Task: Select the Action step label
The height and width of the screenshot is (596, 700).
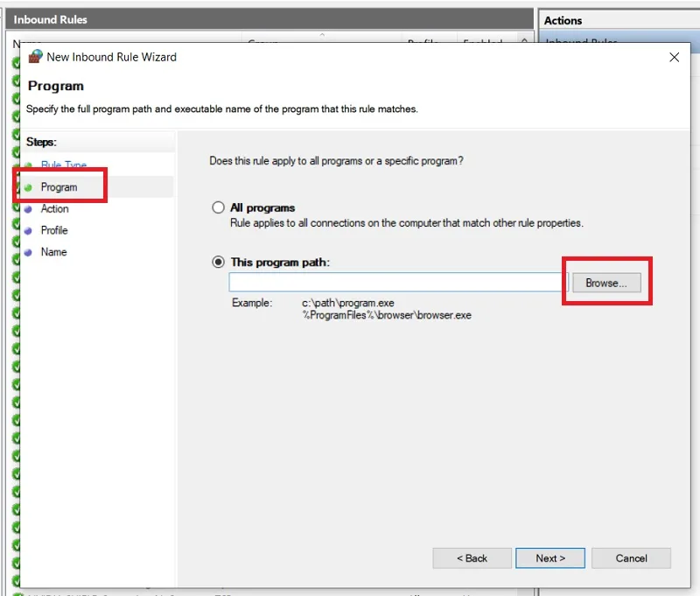Action: coord(54,208)
